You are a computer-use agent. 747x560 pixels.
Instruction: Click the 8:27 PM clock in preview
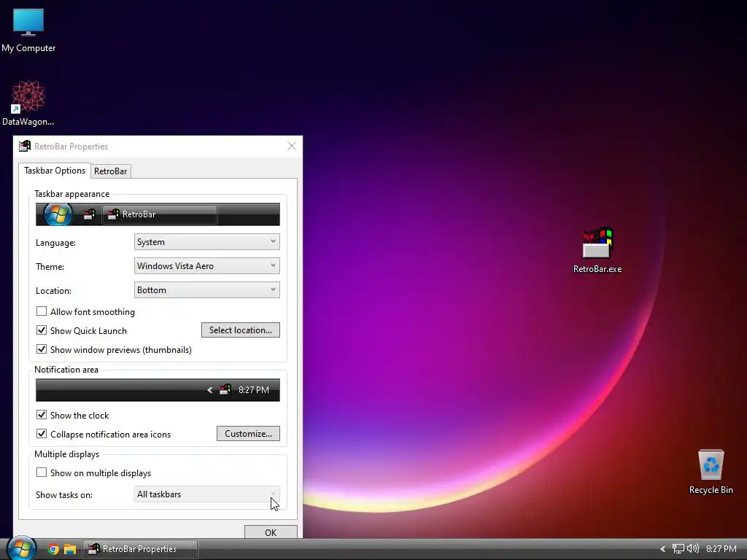click(x=253, y=390)
